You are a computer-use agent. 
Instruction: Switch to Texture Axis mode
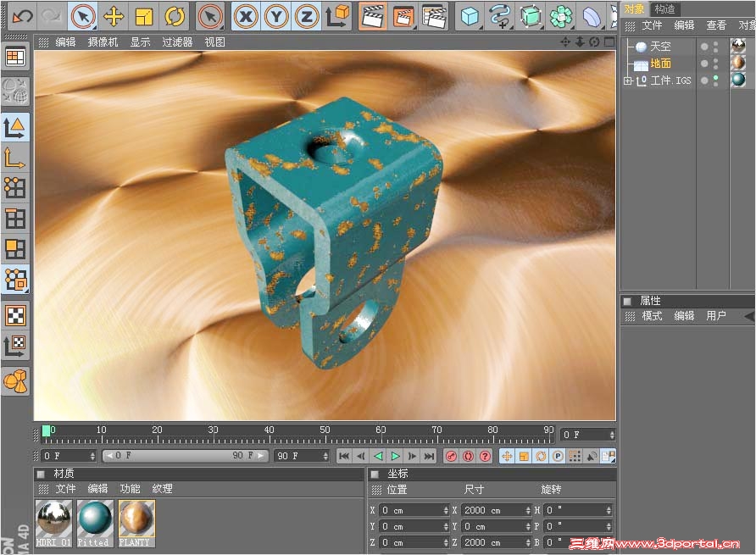click(15, 345)
